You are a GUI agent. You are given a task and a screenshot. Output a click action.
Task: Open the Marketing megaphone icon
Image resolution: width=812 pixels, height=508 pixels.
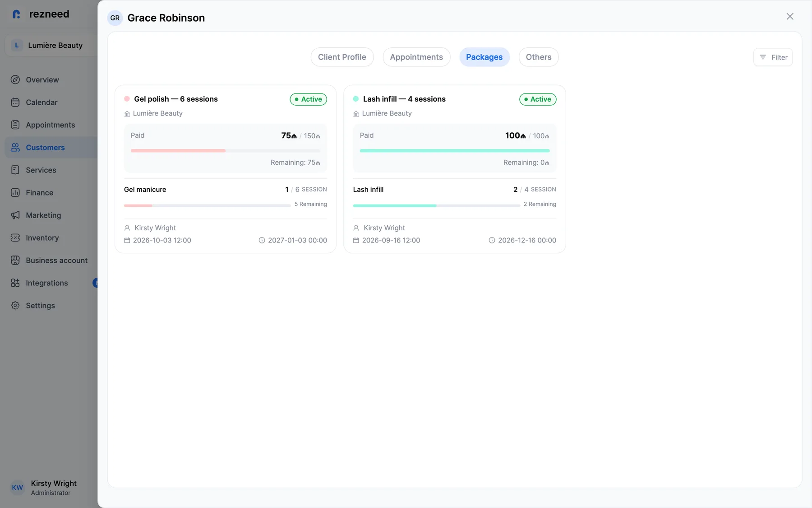(x=15, y=215)
